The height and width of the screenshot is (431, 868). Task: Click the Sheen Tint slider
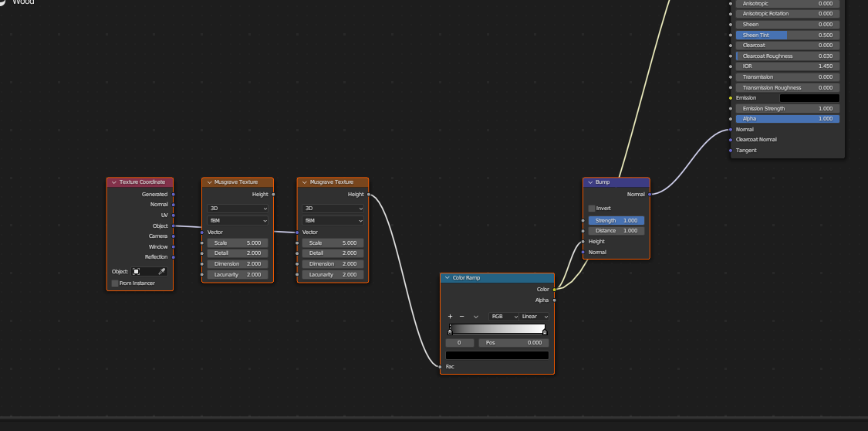pyautogui.click(x=788, y=35)
